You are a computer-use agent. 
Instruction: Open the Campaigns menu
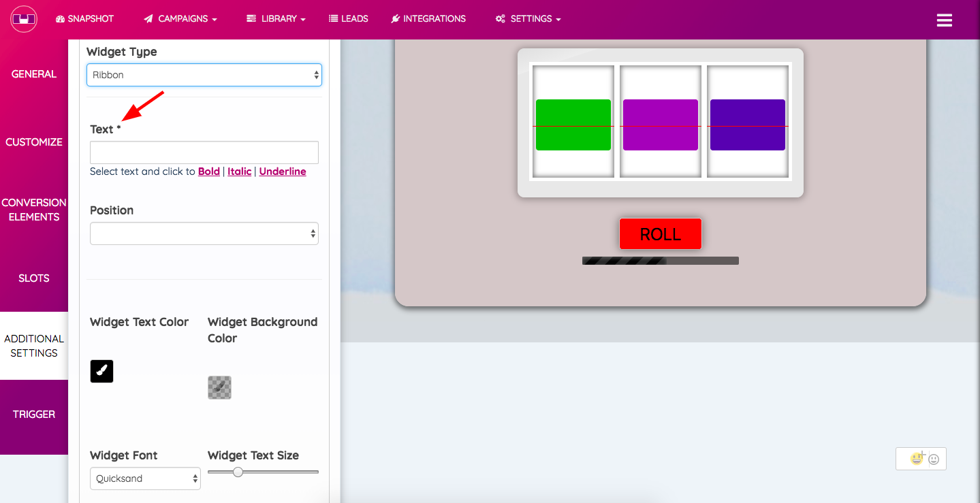[180, 19]
